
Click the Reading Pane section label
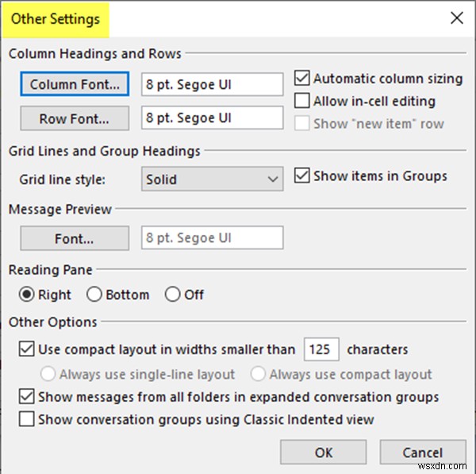[51, 270]
